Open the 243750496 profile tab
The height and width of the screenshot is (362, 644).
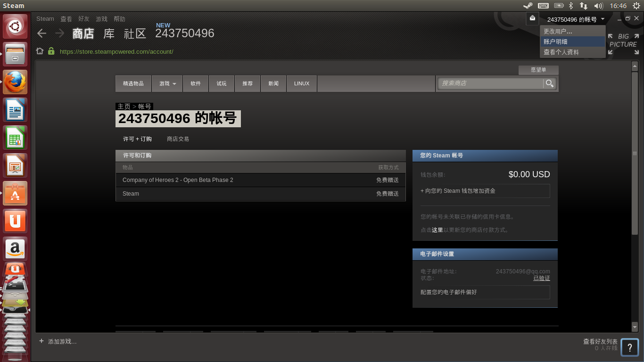coord(185,33)
